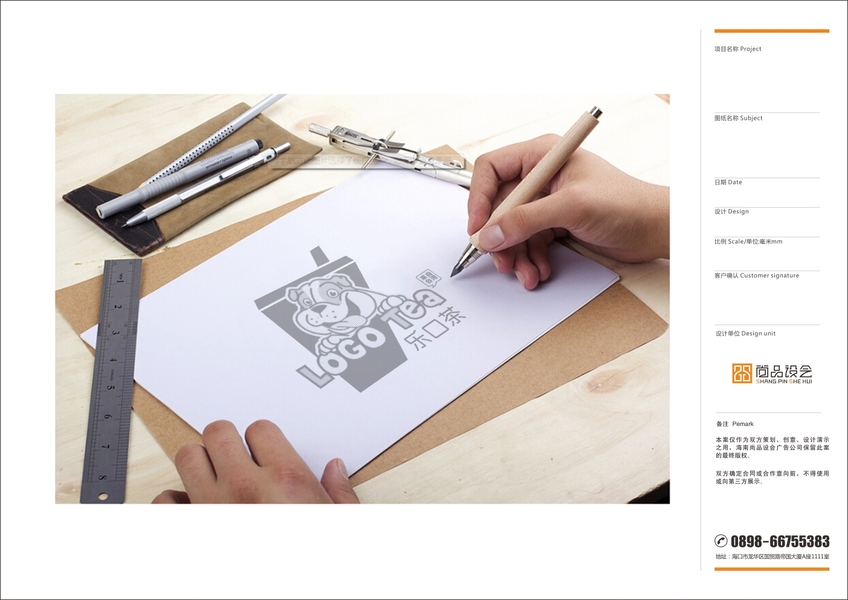Click the telephone icon beside the phone number
Viewport: 848px width, 600px height.
click(720, 540)
